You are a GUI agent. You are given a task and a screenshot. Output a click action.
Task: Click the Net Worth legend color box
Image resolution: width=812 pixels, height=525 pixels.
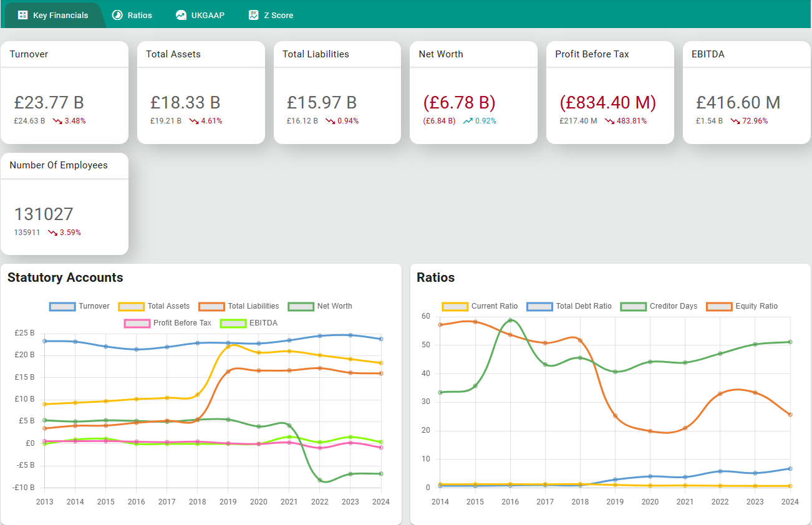301,306
